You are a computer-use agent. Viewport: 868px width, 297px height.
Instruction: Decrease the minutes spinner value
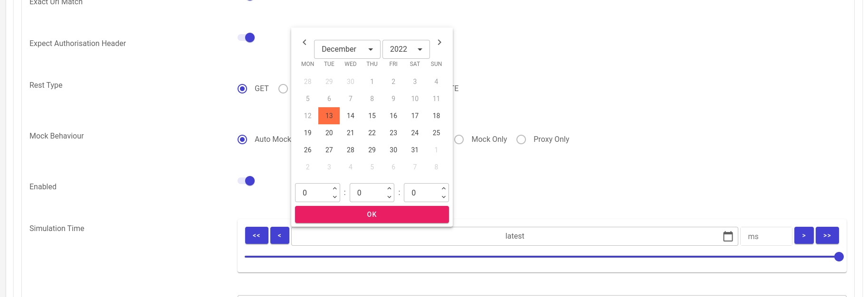(x=389, y=197)
